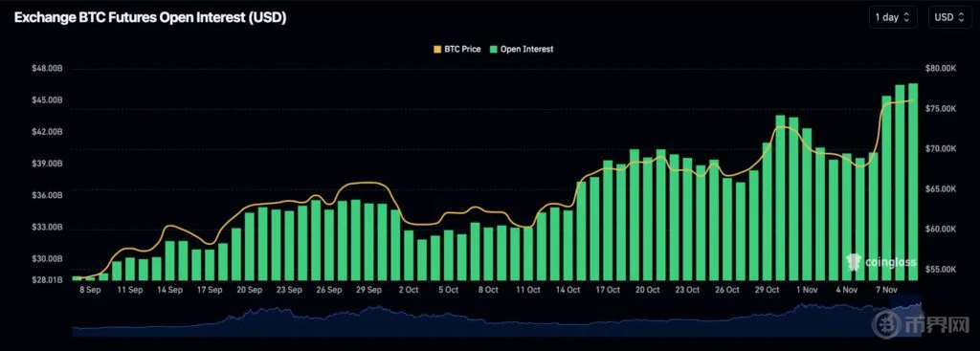Screen dimensions: 980x351
Task: Click the chart title Exchange BTC Futures Open Interest
Action: coord(150,18)
